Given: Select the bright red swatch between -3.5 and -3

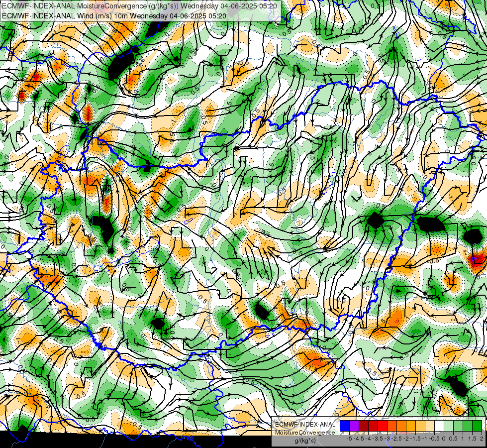Looking at the screenshot, I should 383,426.
